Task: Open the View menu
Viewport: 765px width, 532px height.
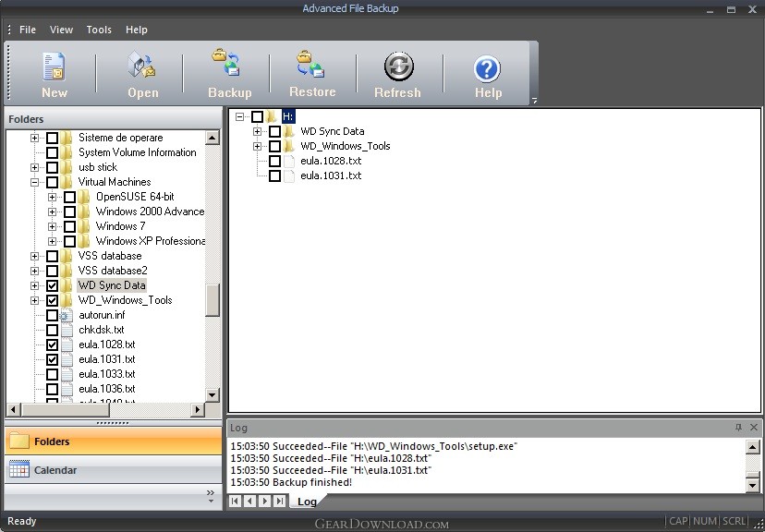Action: (x=61, y=30)
